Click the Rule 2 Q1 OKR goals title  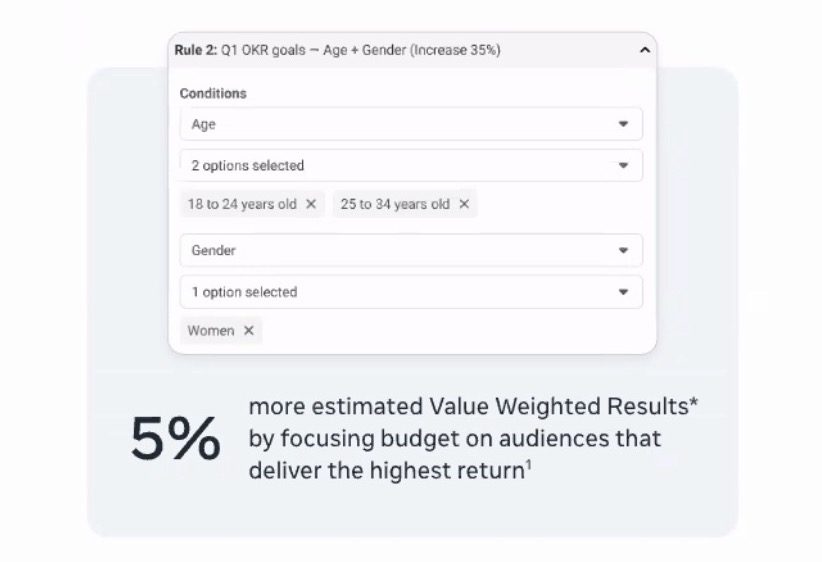point(337,50)
